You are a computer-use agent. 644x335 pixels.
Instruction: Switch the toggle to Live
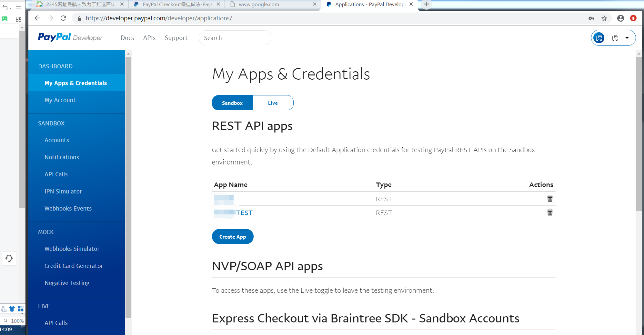(x=273, y=103)
